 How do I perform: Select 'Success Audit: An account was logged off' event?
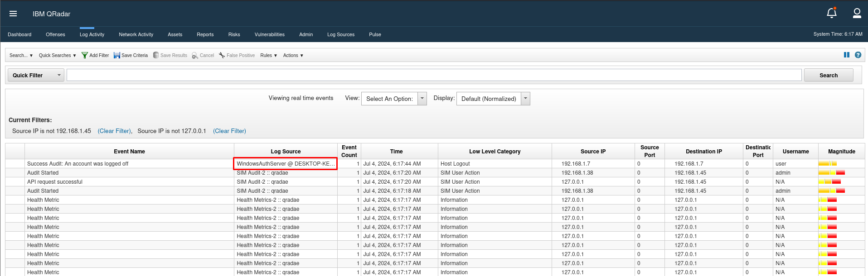pyautogui.click(x=78, y=164)
